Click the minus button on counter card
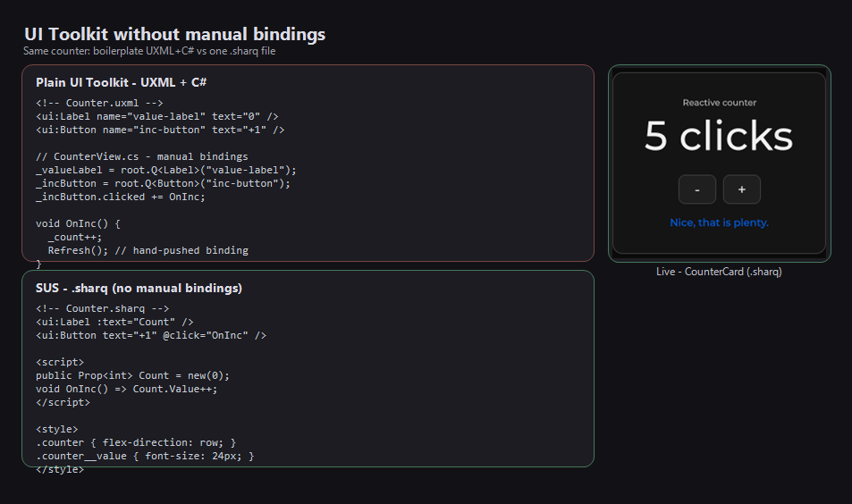Viewport: 852px width, 504px height. coord(697,189)
